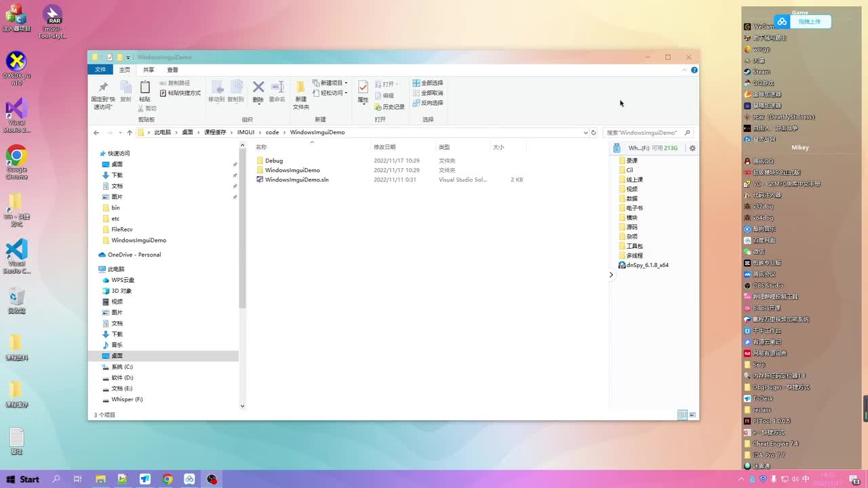Click the 固定到快速访问 pin icon

coord(103,87)
